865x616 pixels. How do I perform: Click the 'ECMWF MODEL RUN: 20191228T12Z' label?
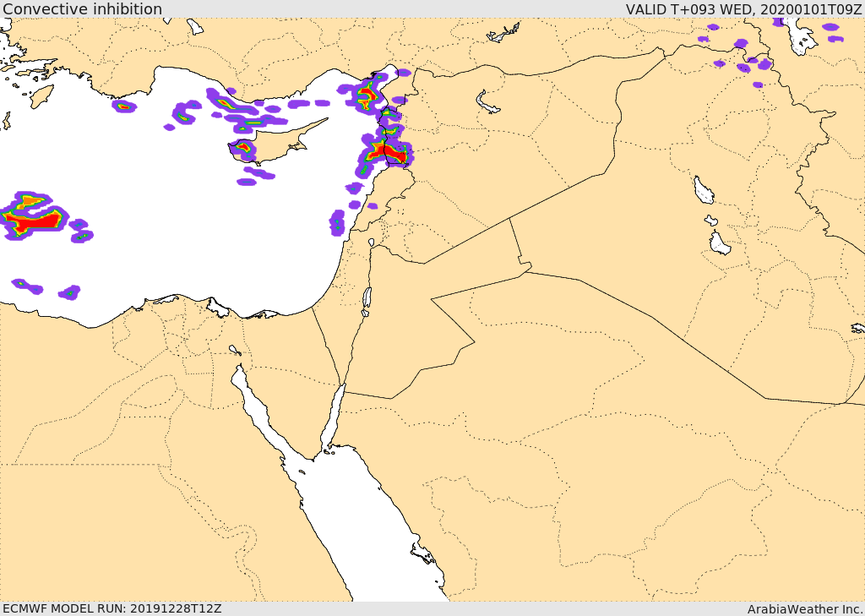[112, 608]
